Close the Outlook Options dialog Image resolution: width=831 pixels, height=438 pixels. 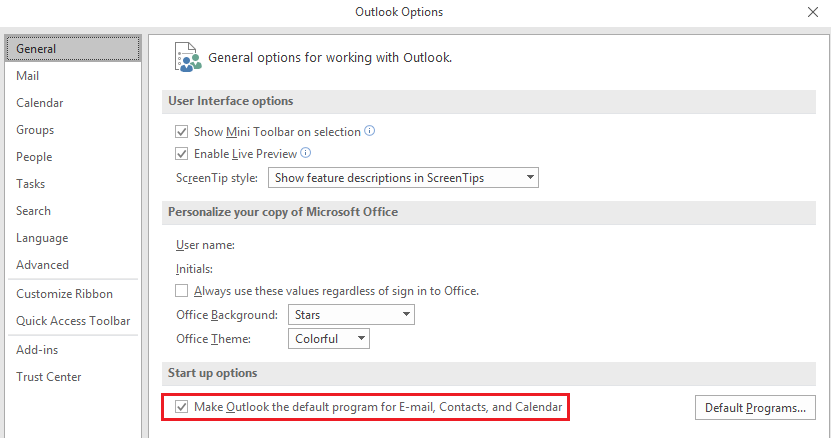(x=812, y=12)
